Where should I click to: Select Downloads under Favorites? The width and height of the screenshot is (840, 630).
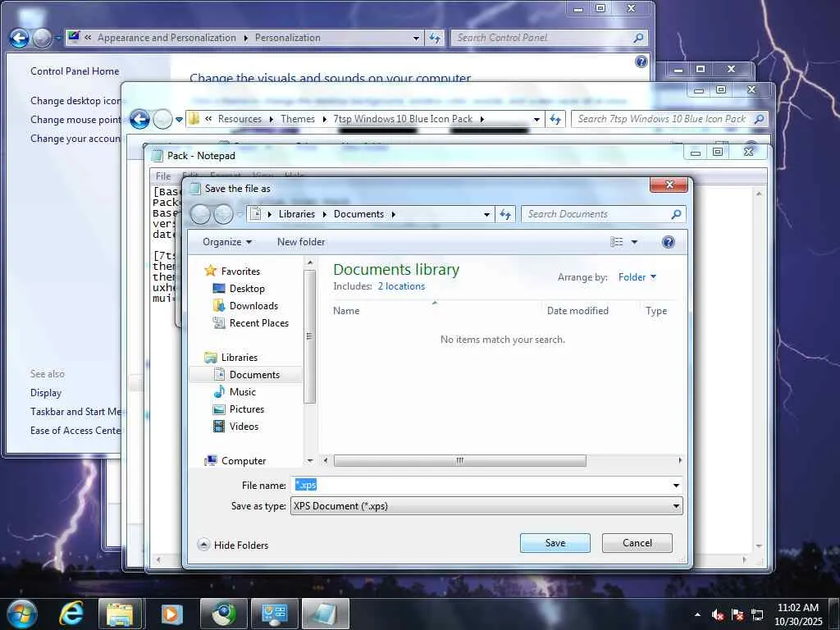point(253,305)
